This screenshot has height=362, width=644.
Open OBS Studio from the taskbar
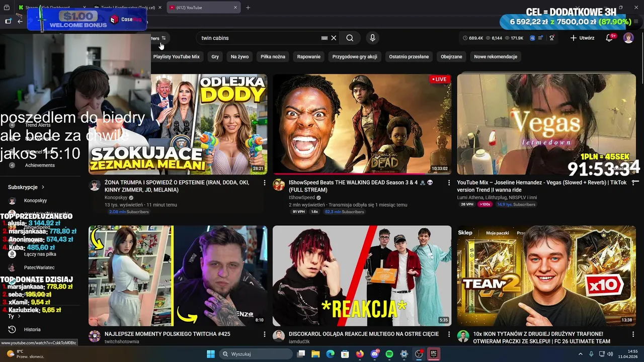(x=419, y=354)
